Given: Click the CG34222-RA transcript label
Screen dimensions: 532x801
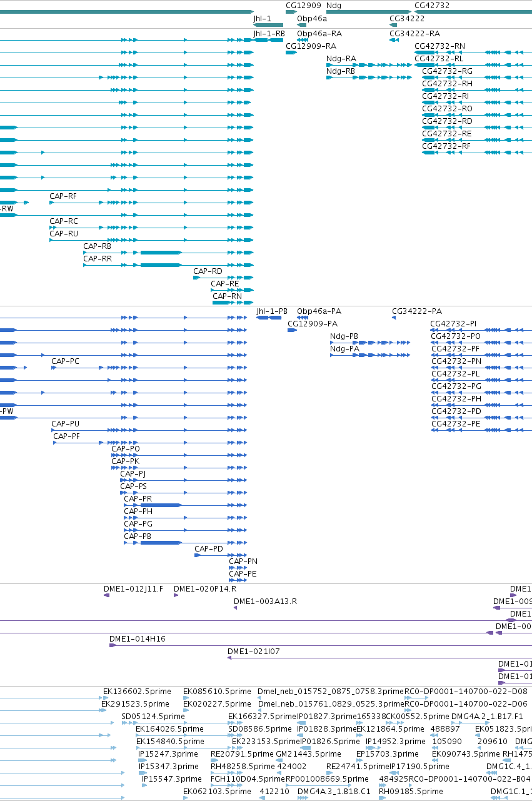Looking at the screenshot, I should 414,34.
